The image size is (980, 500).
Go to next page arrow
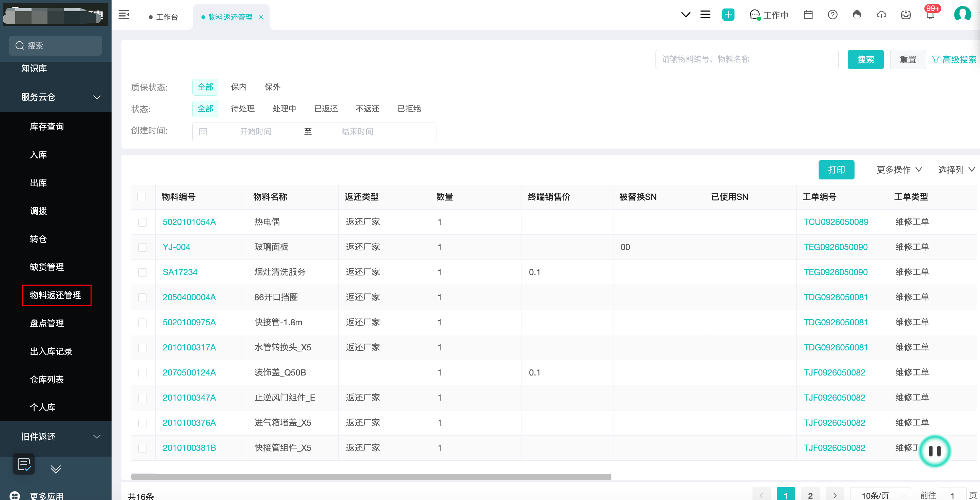[835, 495]
